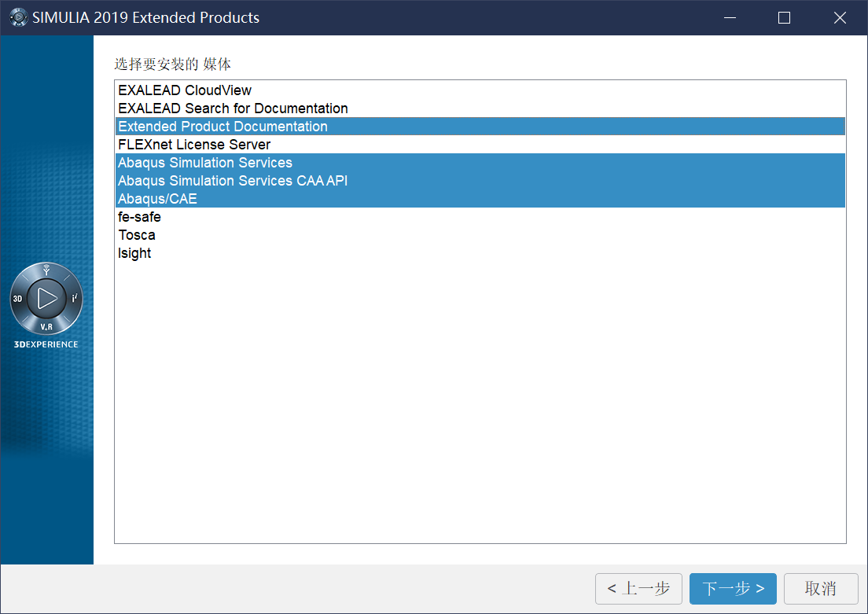The image size is (868, 614).
Task: Cancel installation with 取消 button
Action: click(820, 588)
